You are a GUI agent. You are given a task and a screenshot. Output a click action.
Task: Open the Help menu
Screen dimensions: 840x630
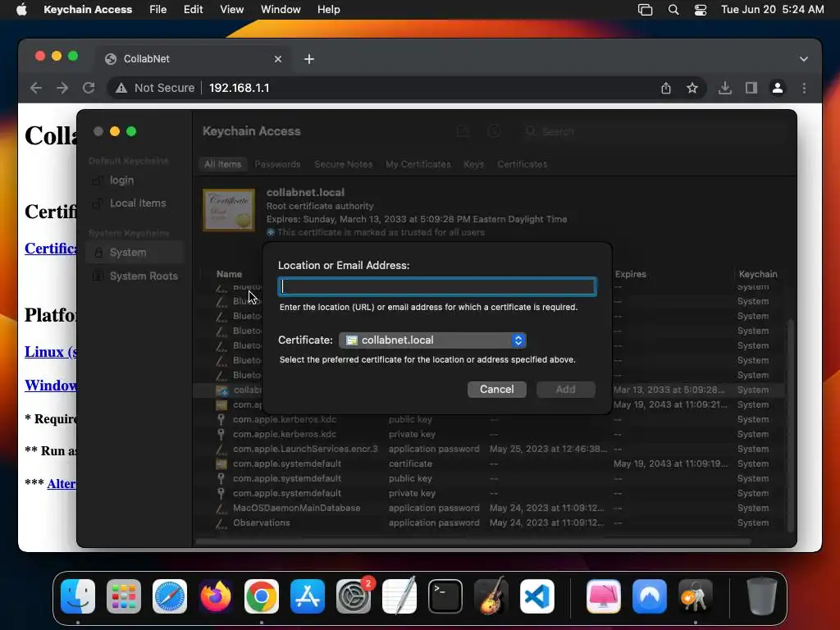click(328, 10)
